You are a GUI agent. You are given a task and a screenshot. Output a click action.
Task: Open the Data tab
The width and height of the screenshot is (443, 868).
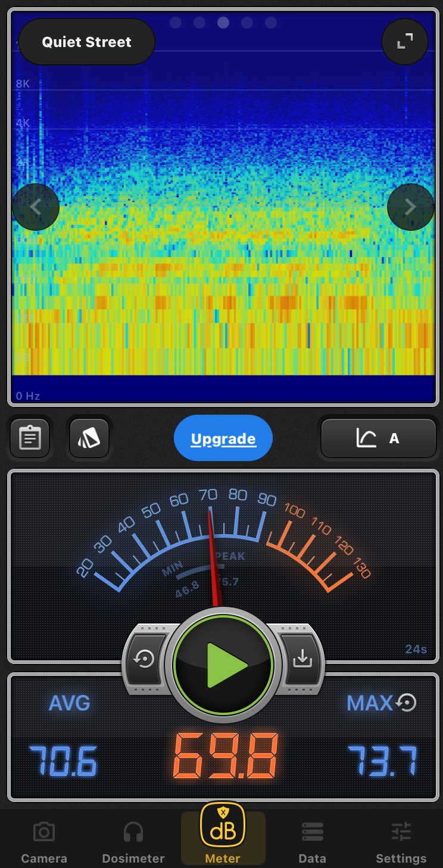click(x=312, y=842)
